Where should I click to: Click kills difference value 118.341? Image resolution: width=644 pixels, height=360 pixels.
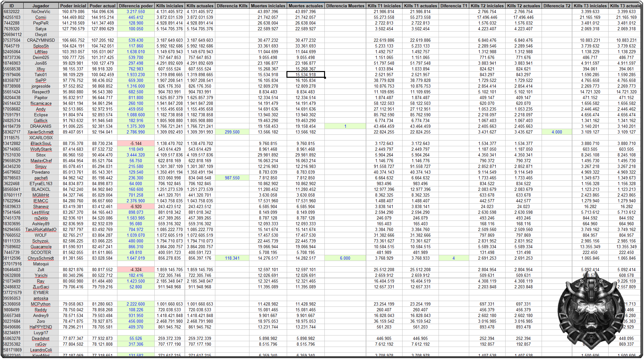point(232,258)
